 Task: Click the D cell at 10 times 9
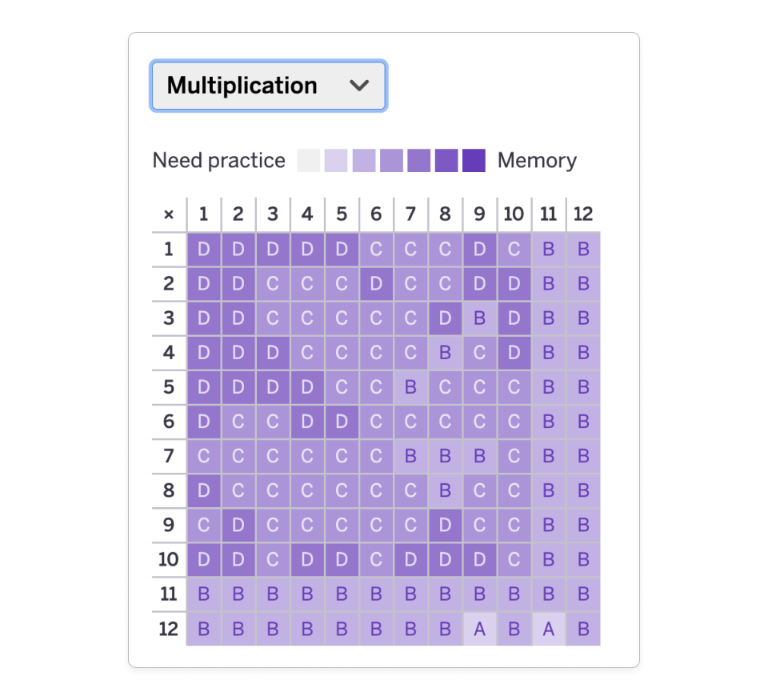(x=479, y=559)
